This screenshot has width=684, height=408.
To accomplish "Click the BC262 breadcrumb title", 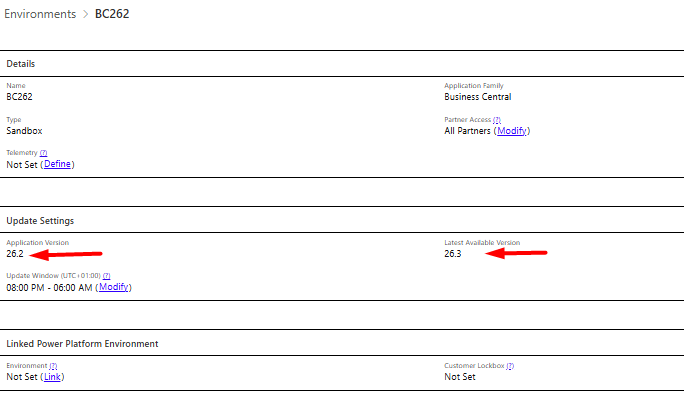I will coord(112,15).
